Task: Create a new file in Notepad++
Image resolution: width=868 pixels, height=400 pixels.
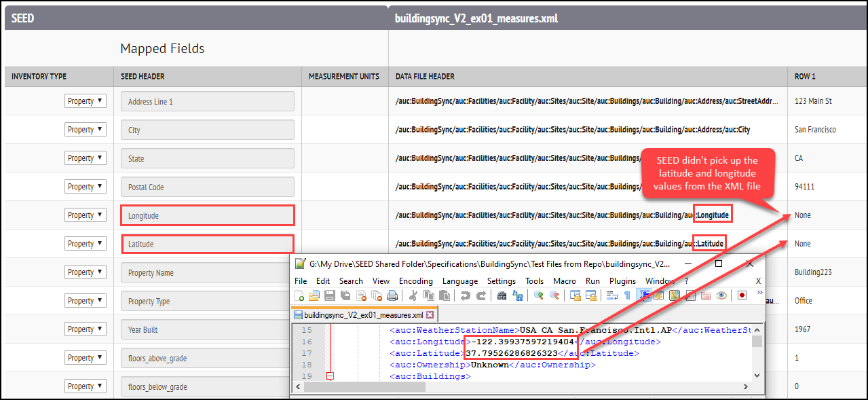Action: click(299, 295)
